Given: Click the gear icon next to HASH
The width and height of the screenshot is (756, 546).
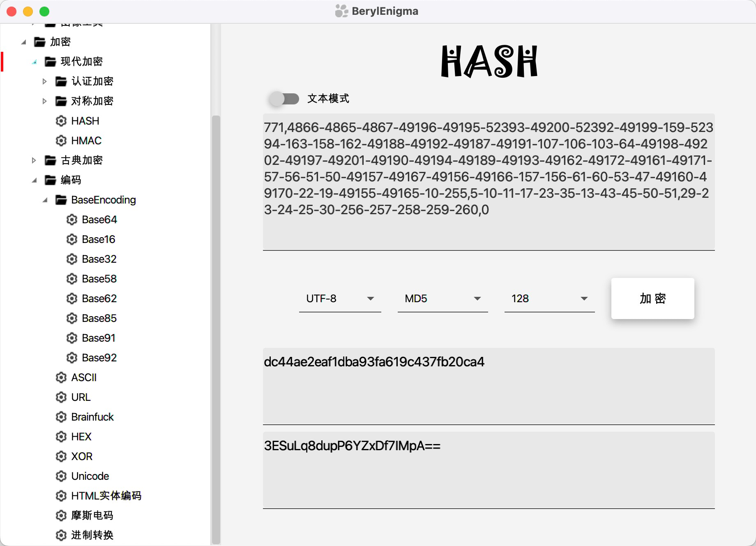Looking at the screenshot, I should pos(61,121).
